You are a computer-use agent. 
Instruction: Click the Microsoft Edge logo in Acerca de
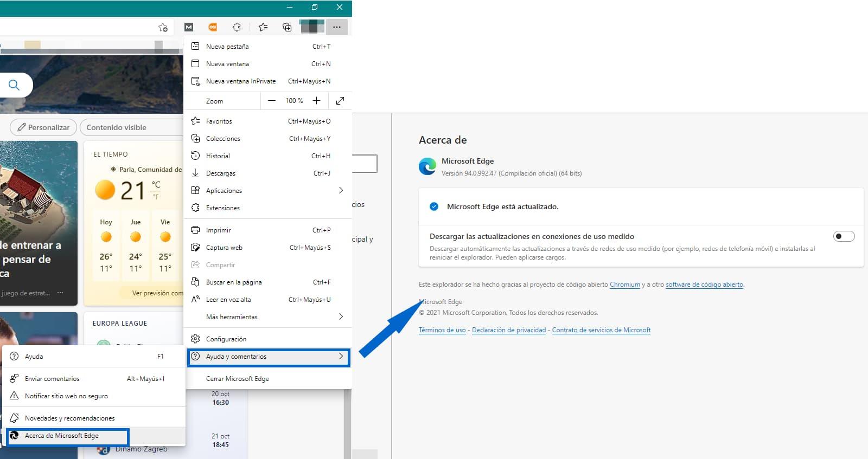point(427,166)
